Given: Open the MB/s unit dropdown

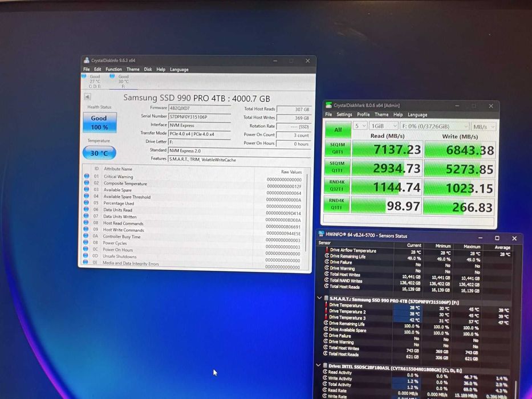Looking at the screenshot, I should point(484,127).
